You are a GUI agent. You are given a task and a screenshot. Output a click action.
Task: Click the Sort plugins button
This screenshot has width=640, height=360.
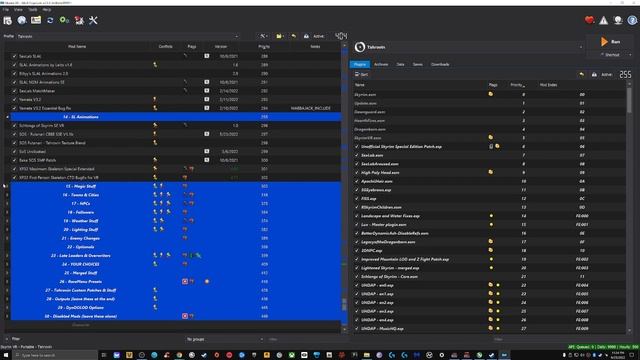361,74
